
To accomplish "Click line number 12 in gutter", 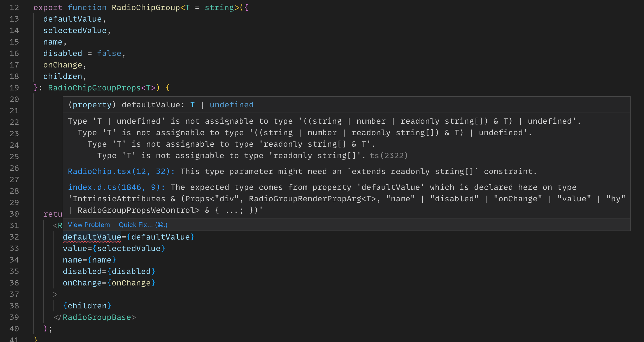I will click(14, 8).
